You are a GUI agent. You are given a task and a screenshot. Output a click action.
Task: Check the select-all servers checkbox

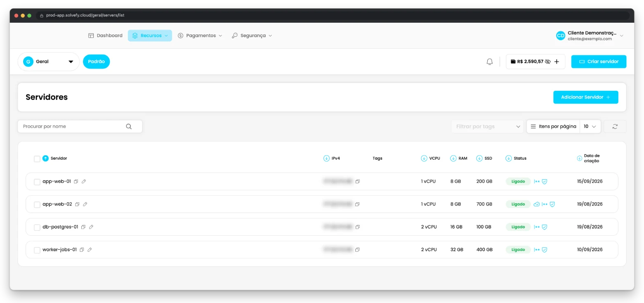coord(37,159)
